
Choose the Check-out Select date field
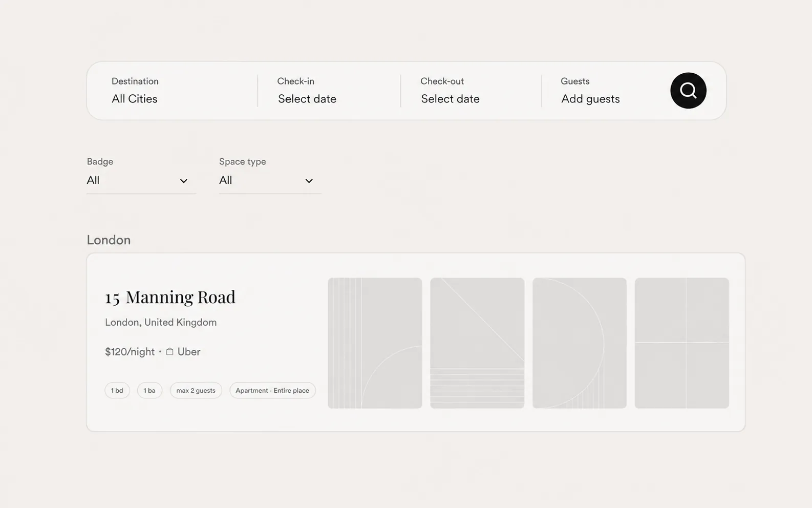click(471, 91)
